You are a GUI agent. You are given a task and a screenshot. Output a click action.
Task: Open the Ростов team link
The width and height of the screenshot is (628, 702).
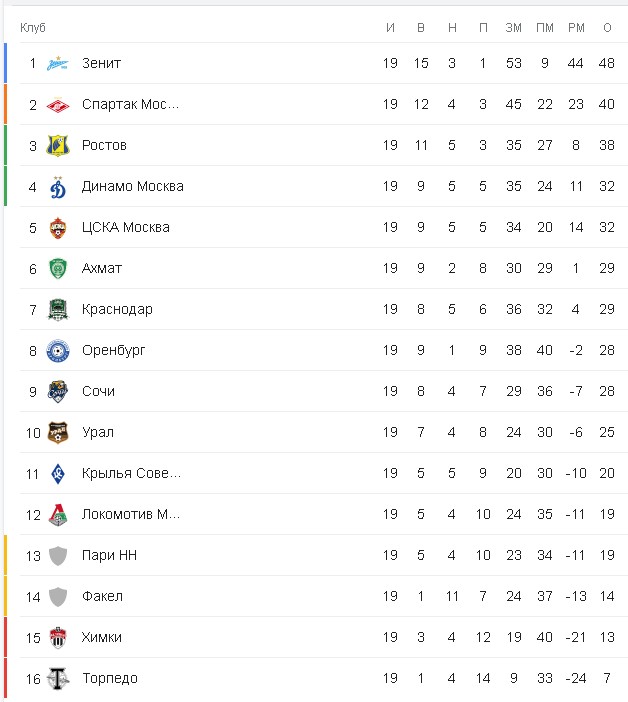tap(104, 146)
